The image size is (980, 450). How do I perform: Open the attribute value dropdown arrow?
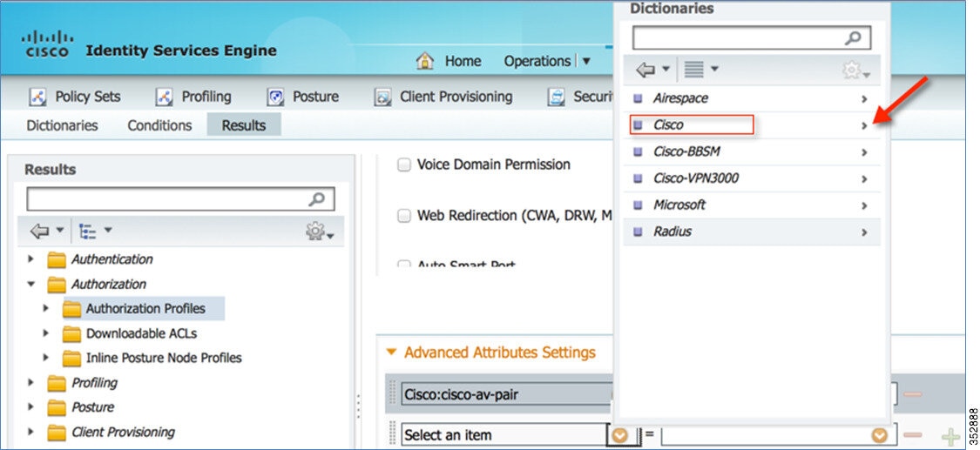[879, 435]
